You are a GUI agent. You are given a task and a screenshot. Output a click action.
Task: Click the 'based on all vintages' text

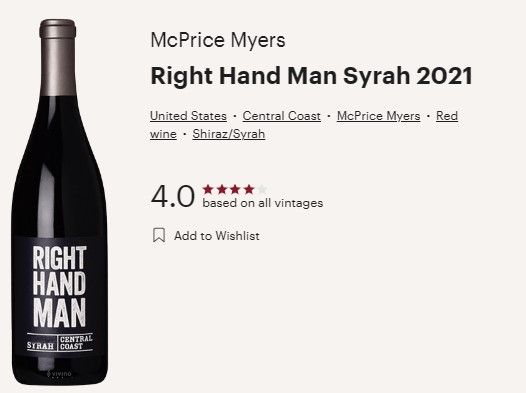click(x=263, y=203)
